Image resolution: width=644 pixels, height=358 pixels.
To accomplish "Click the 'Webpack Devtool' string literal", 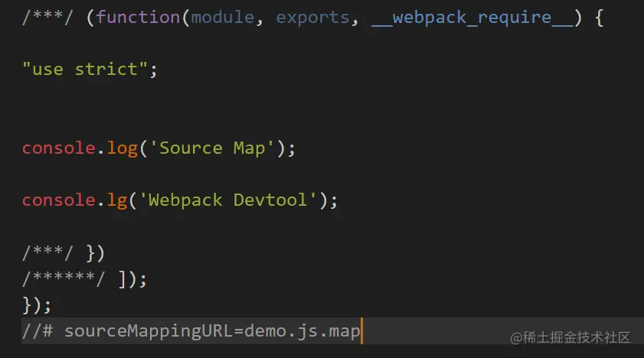I will (228, 200).
